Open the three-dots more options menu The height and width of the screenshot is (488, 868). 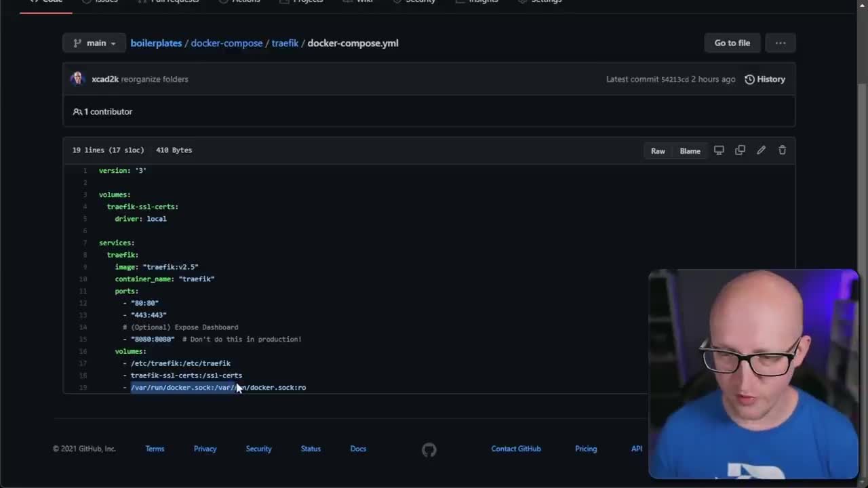tap(781, 43)
